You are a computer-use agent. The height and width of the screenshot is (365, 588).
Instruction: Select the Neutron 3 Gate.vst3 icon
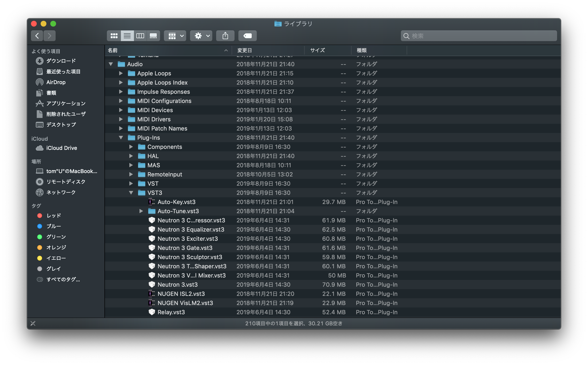152,248
